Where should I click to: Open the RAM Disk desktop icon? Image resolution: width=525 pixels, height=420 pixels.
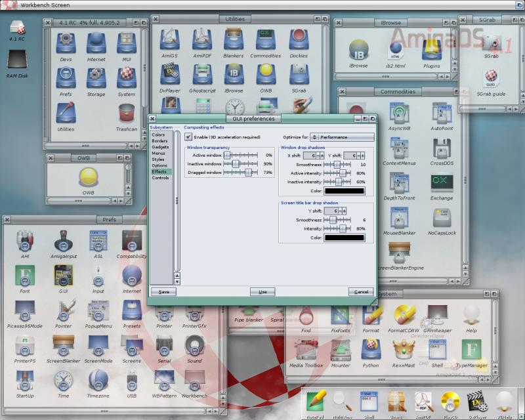point(18,61)
